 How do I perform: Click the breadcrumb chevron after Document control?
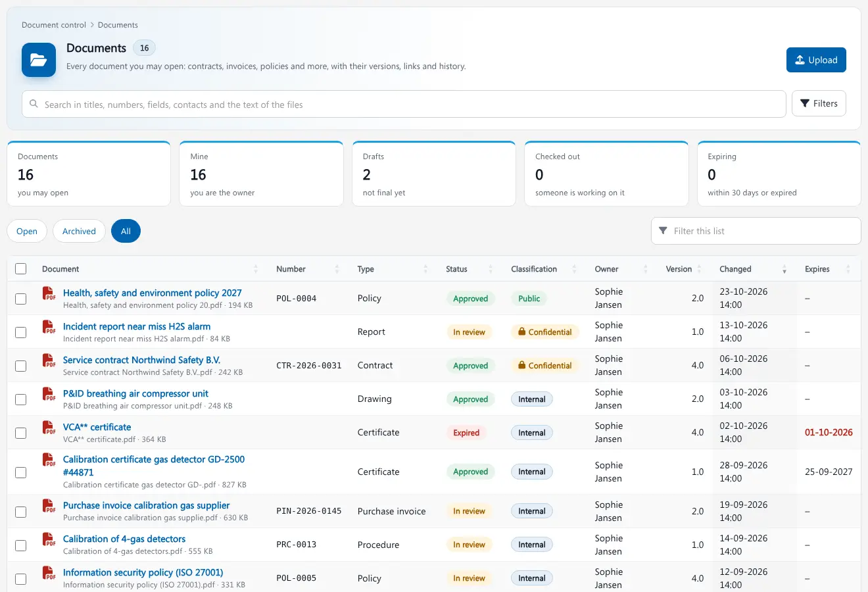(x=92, y=25)
